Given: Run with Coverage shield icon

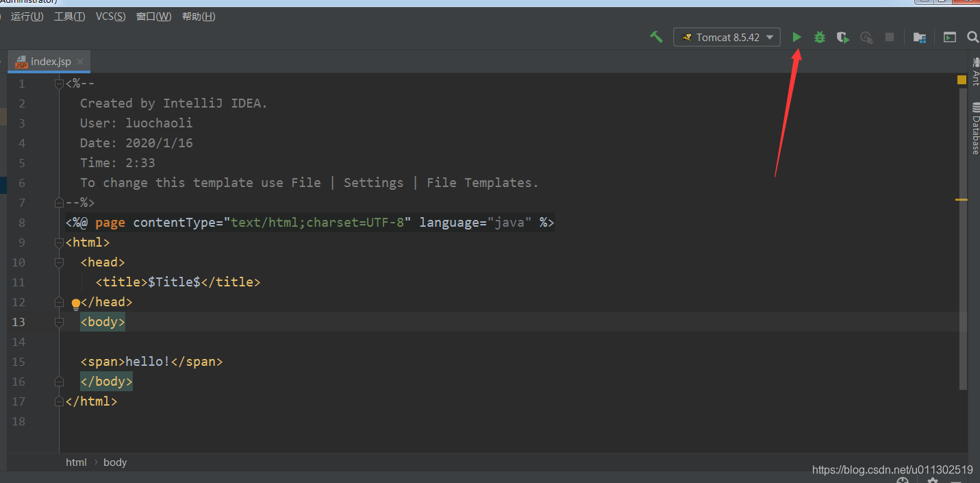Looking at the screenshot, I should tap(843, 38).
